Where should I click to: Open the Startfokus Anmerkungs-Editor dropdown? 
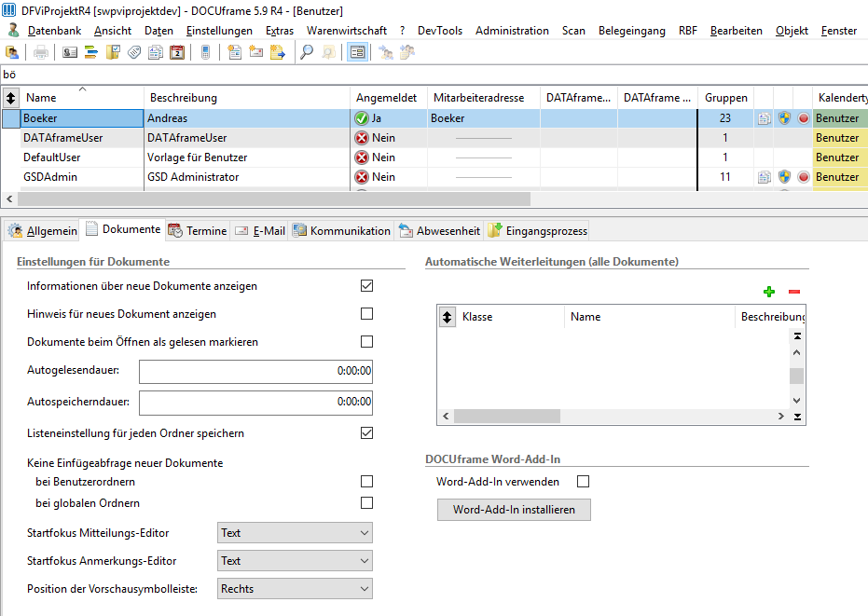coord(295,561)
